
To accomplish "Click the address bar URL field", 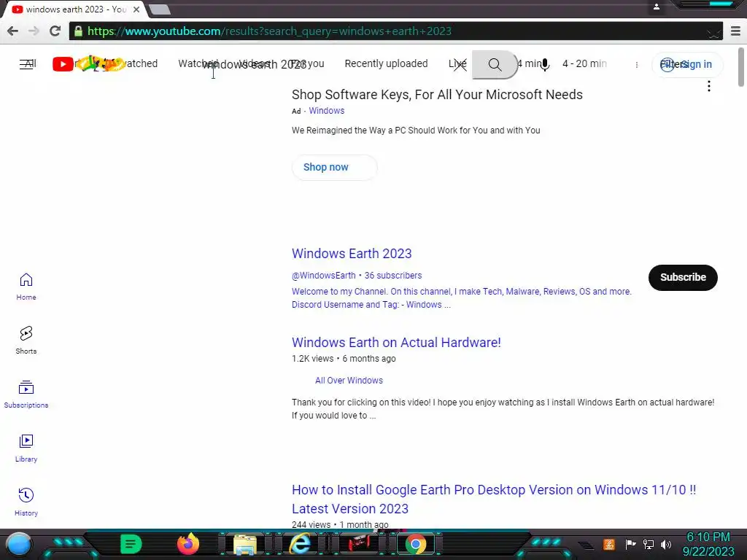I will pos(395,31).
